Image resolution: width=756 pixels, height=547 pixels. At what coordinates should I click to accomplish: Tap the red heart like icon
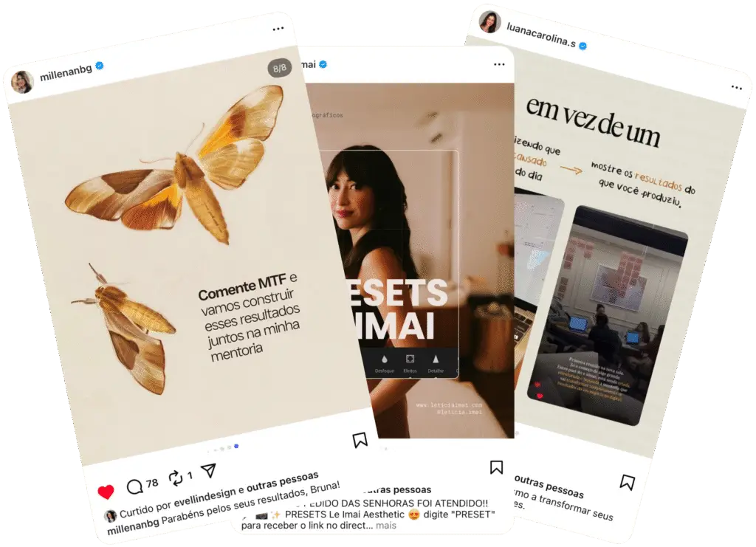click(106, 492)
